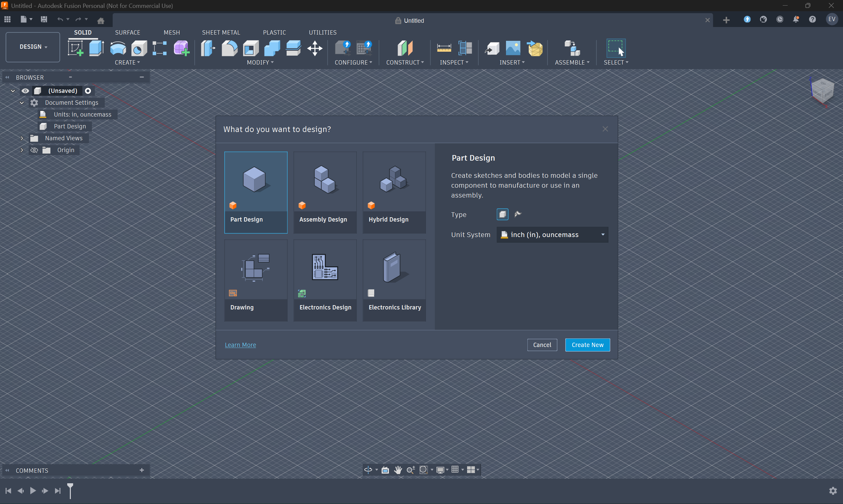The width and height of the screenshot is (843, 504).
Task: Open the Learn More link
Action: pyautogui.click(x=240, y=345)
